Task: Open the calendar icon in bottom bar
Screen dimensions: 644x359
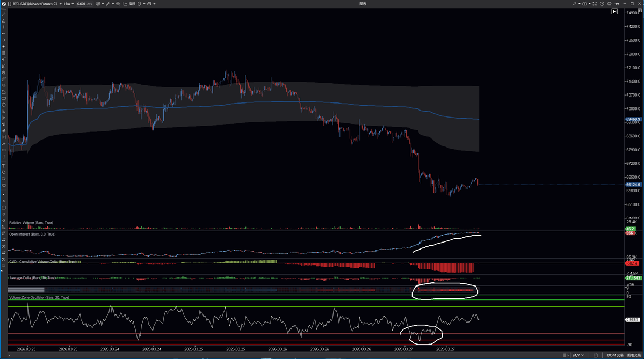Action: pyautogui.click(x=596, y=355)
